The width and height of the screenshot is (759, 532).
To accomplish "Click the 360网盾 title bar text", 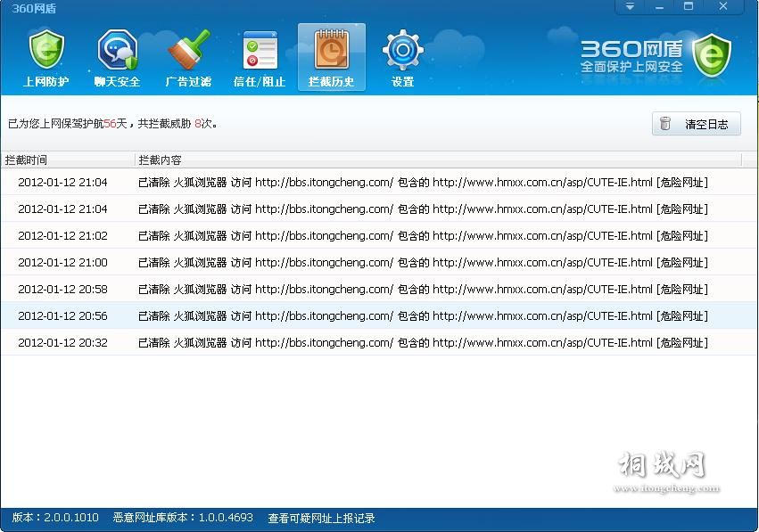I will [34, 8].
